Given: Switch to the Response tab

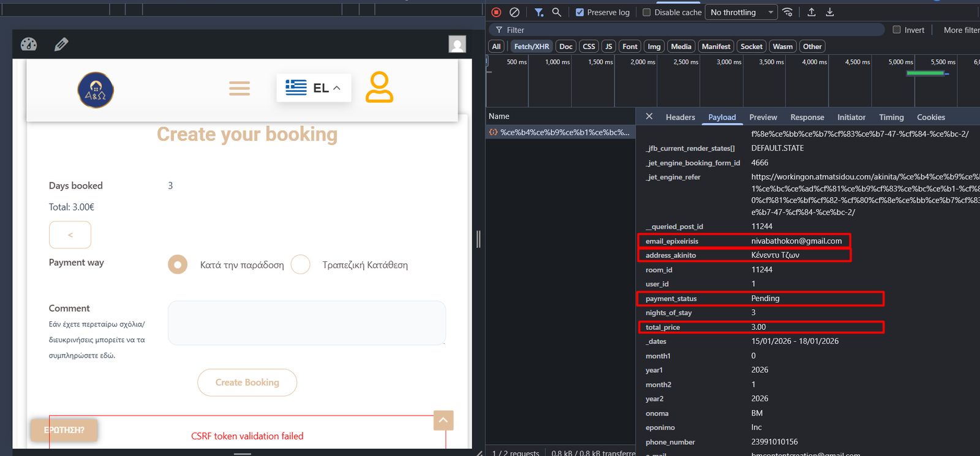Looking at the screenshot, I should (x=807, y=118).
